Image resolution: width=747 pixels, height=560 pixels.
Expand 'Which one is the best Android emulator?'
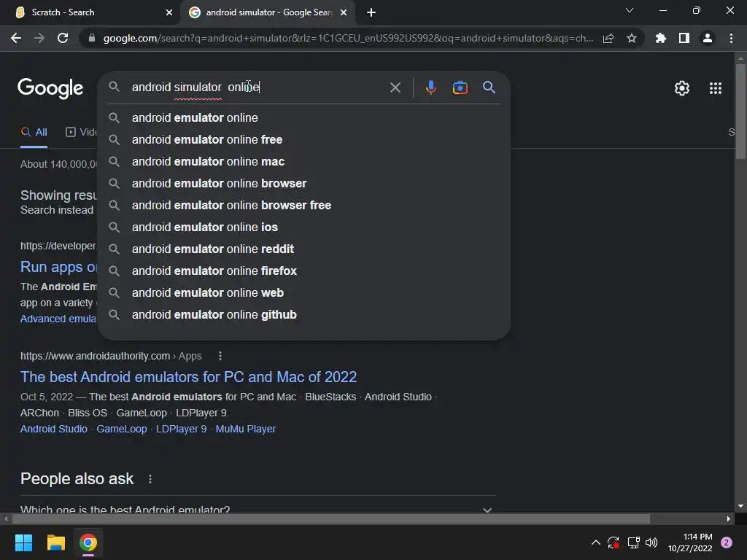[x=258, y=508]
